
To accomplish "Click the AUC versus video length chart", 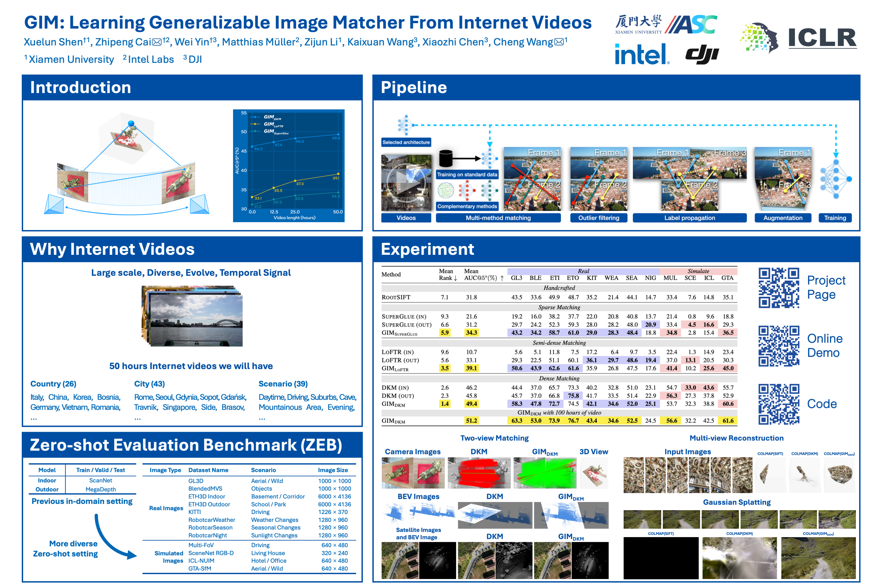I will 289,166.
